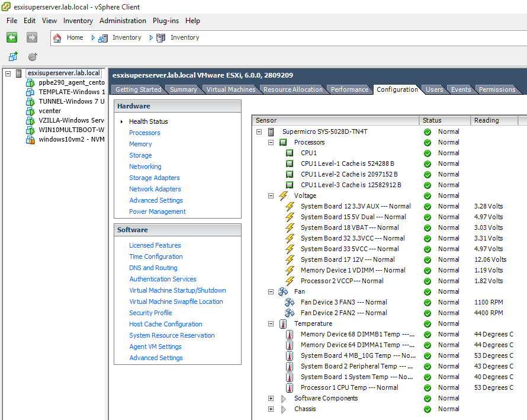Click the vcenter VM icon
Screen dimensions: 527x420
pyautogui.click(x=30, y=111)
